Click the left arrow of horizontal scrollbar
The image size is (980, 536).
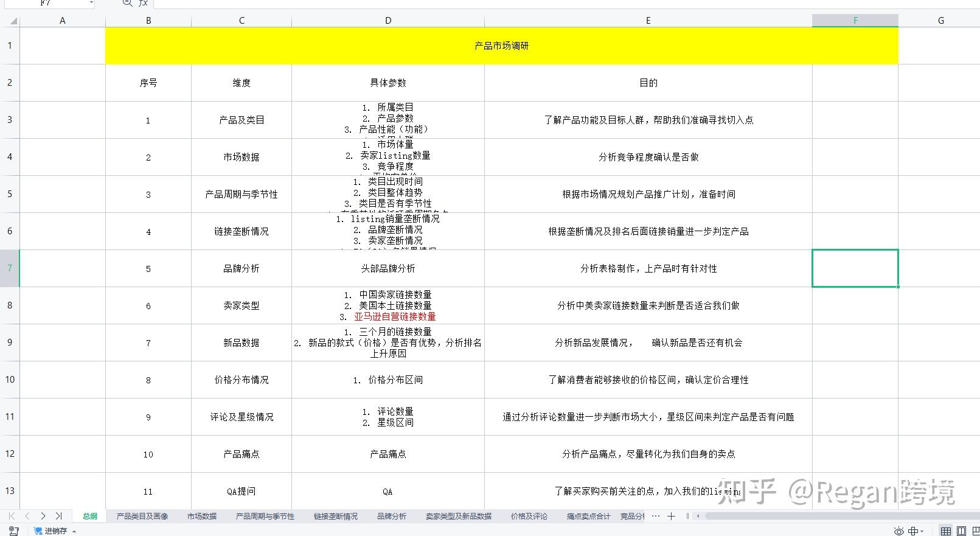pyautogui.click(x=698, y=516)
